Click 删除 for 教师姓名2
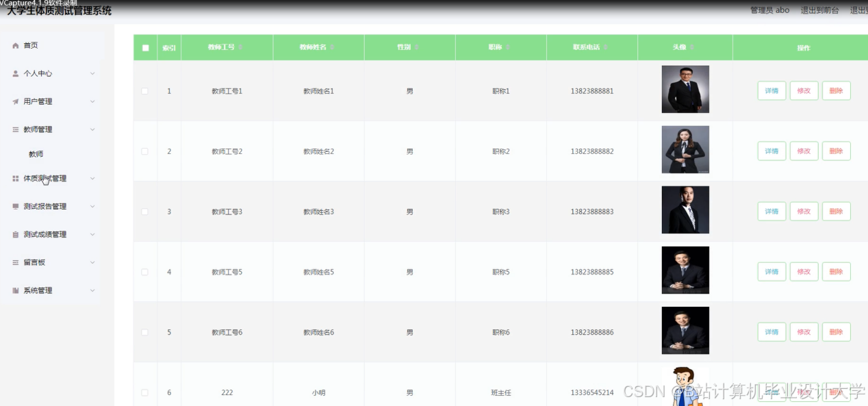 pyautogui.click(x=836, y=151)
